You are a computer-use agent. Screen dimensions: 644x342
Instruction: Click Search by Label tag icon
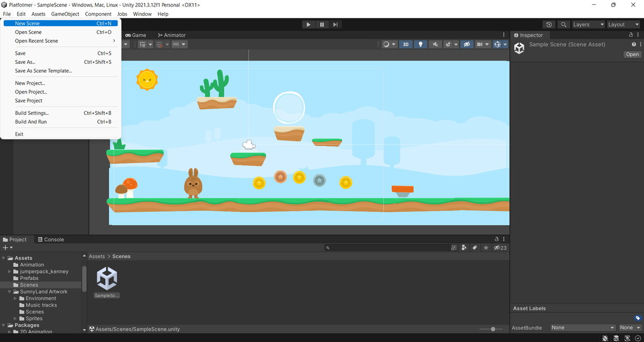tap(474, 248)
